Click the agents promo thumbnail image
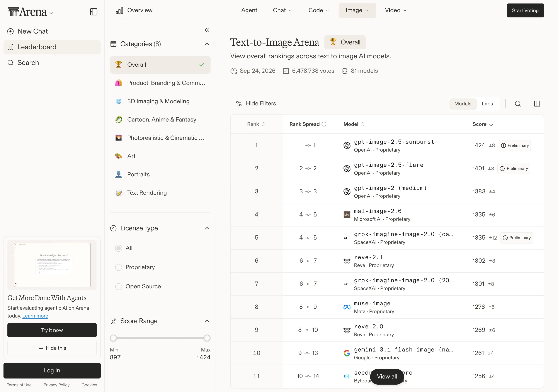Screen dimensions: 558x392 coord(52,265)
